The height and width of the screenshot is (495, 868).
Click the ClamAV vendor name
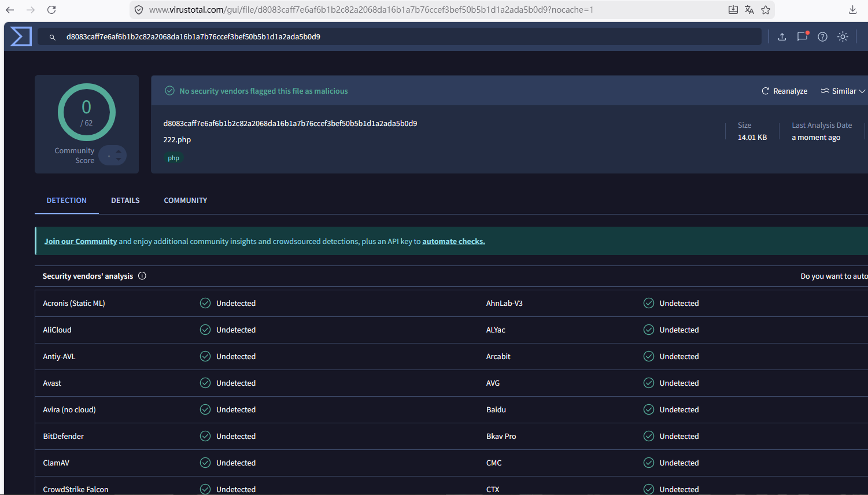(x=56, y=463)
